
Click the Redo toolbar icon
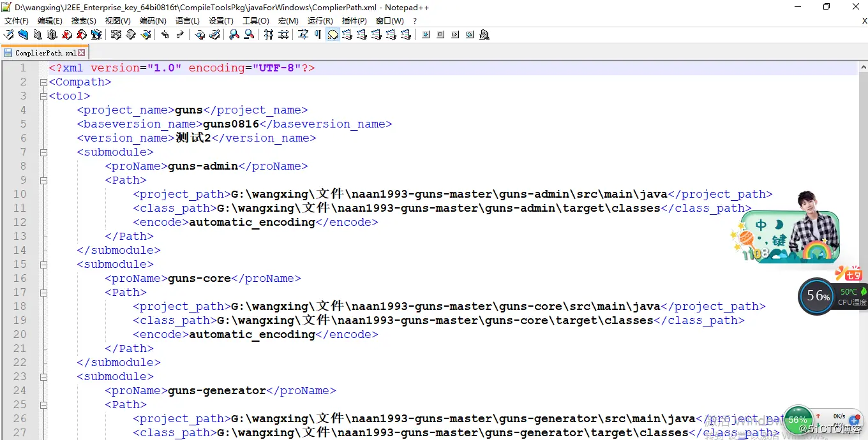tap(180, 34)
